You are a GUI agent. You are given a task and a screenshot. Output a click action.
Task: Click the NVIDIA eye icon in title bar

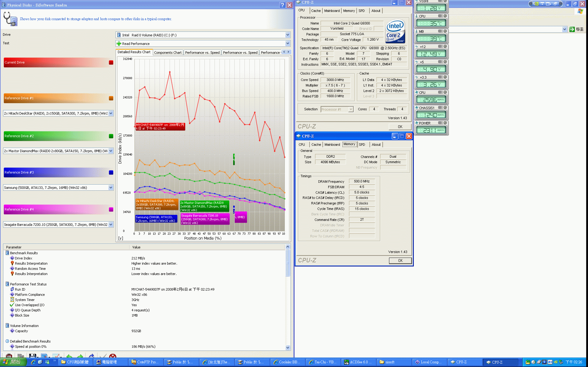pyautogui.click(x=535, y=4)
